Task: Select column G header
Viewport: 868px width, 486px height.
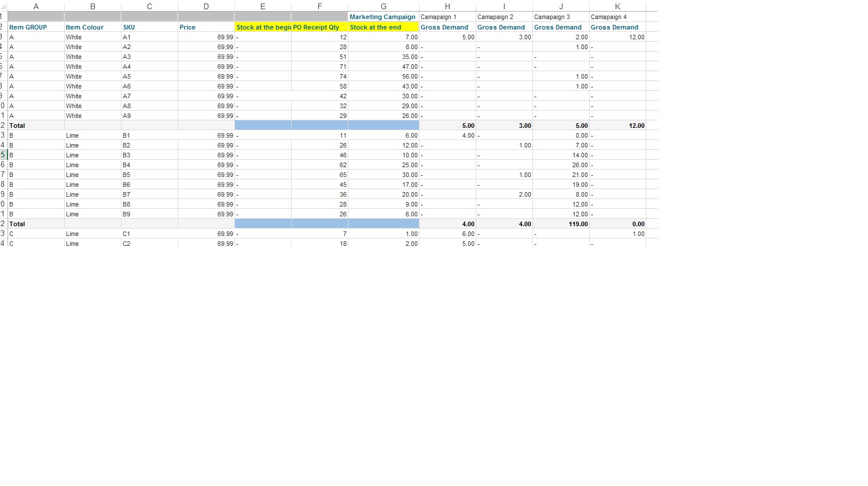Action: [383, 6]
